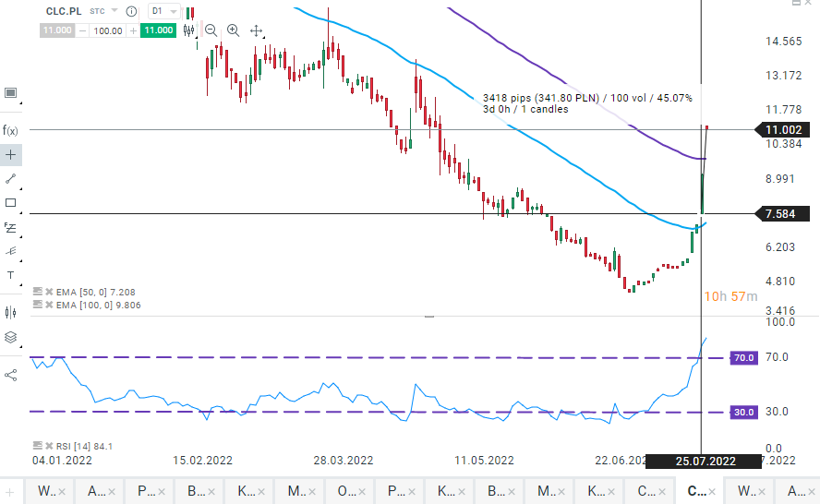The image size is (820, 504).
Task: Decrease volume with the minus stepper
Action: 82,30
